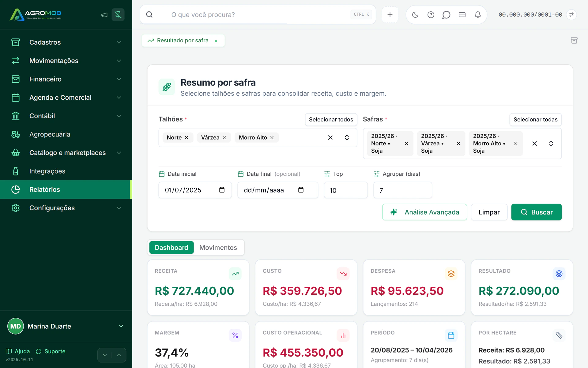Click the Buscar button

536,212
